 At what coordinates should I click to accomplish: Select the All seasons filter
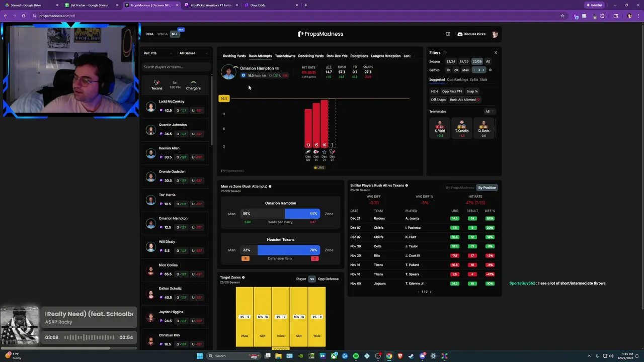[x=488, y=61]
